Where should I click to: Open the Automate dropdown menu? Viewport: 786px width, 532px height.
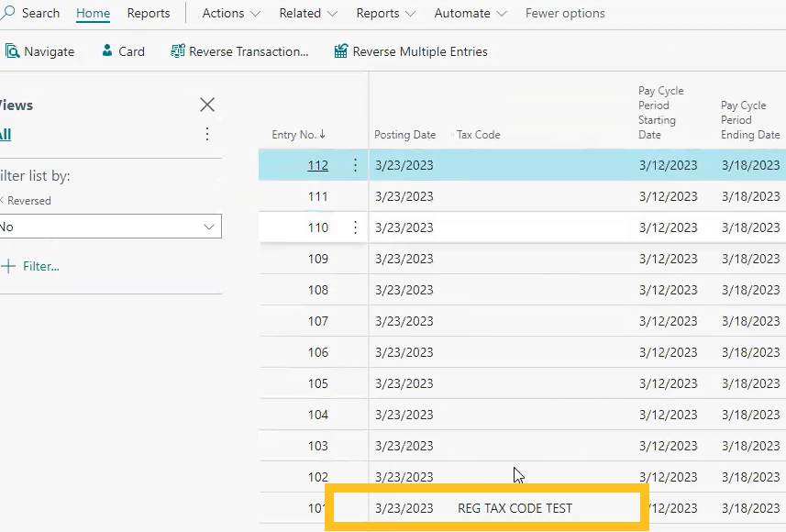471,14
